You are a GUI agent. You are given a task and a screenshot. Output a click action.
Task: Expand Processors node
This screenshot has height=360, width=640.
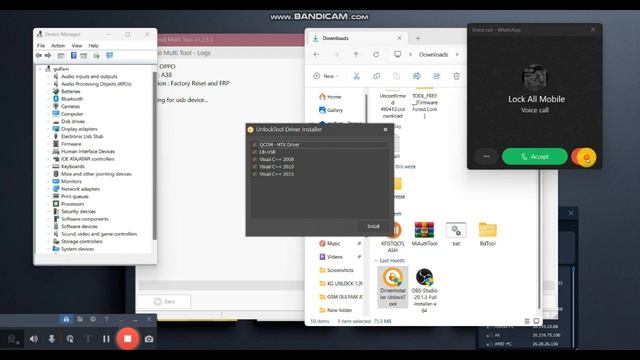[48, 204]
